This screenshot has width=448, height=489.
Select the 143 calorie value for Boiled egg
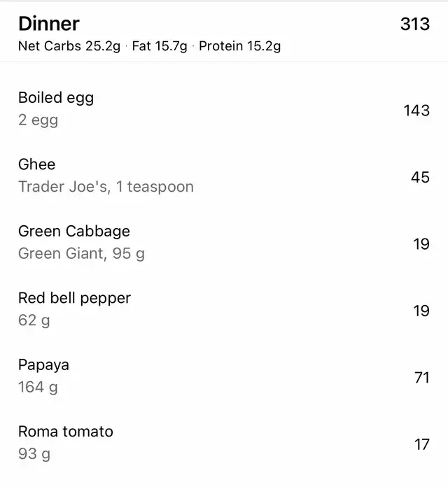(416, 110)
